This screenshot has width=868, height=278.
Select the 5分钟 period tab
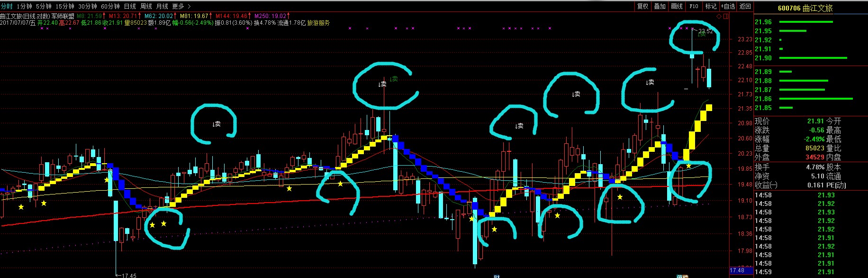[44, 6]
